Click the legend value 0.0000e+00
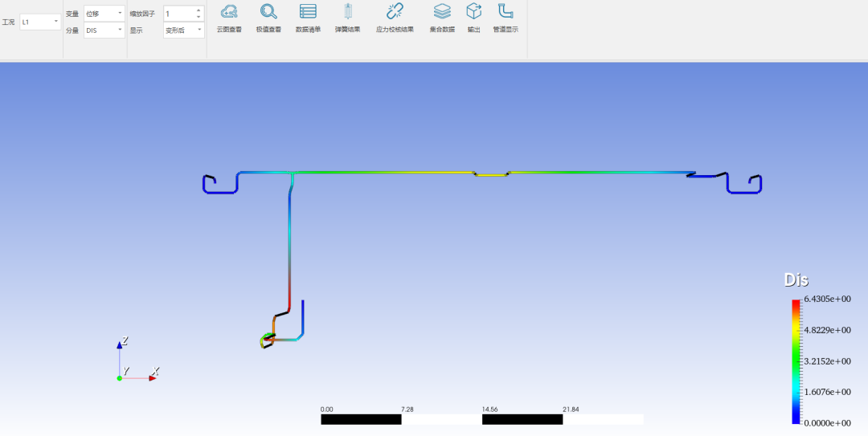The width and height of the screenshot is (868, 436). pyautogui.click(x=827, y=422)
